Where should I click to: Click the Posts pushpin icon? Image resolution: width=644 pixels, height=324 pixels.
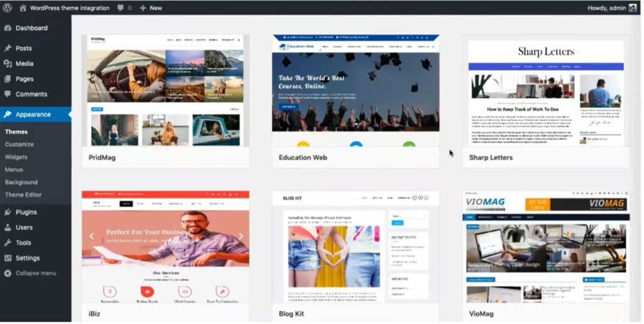[x=8, y=48]
